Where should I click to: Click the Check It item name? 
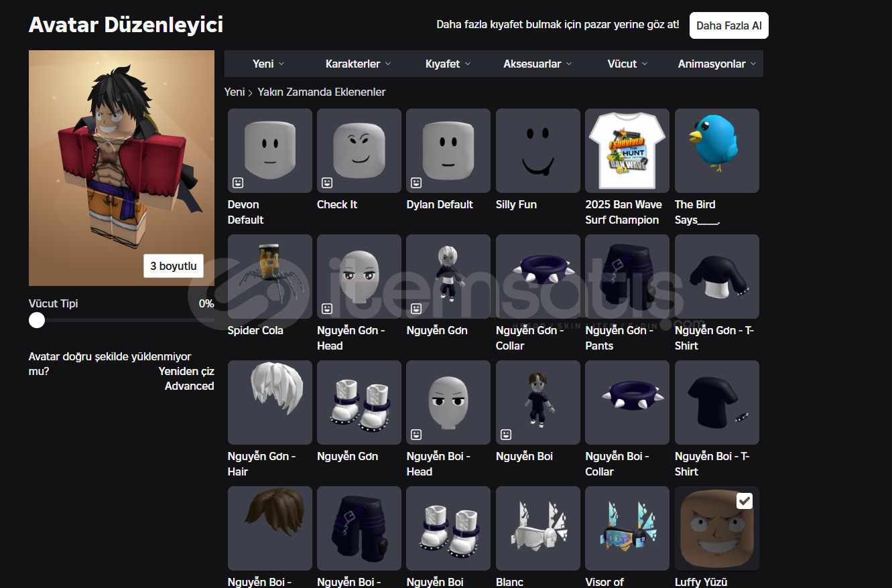tap(337, 204)
